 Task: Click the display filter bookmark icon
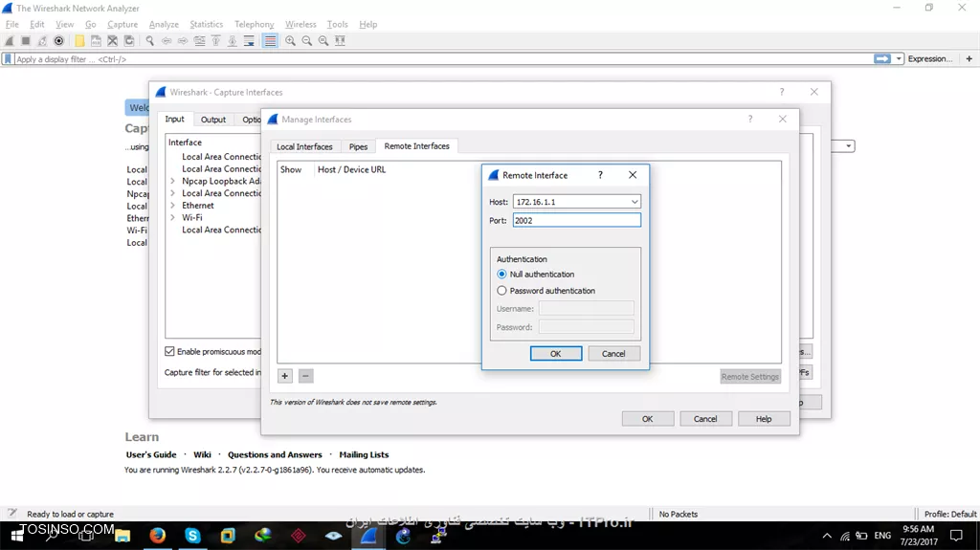(8, 58)
